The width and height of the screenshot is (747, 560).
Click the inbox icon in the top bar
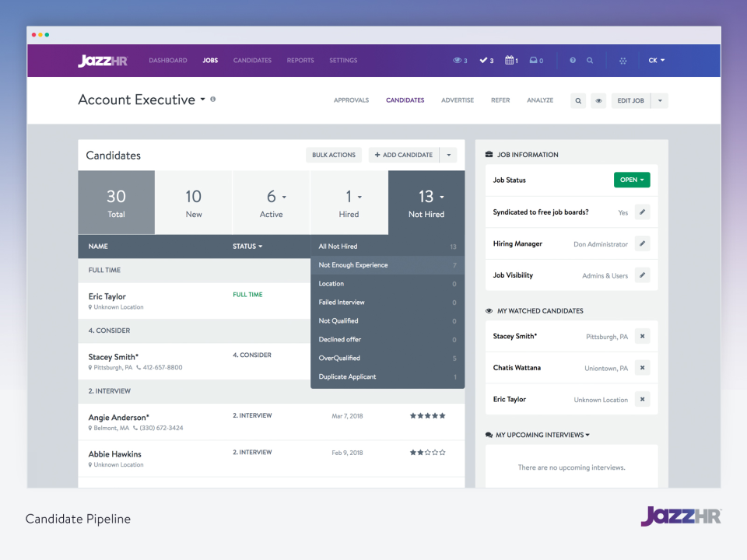[534, 60]
